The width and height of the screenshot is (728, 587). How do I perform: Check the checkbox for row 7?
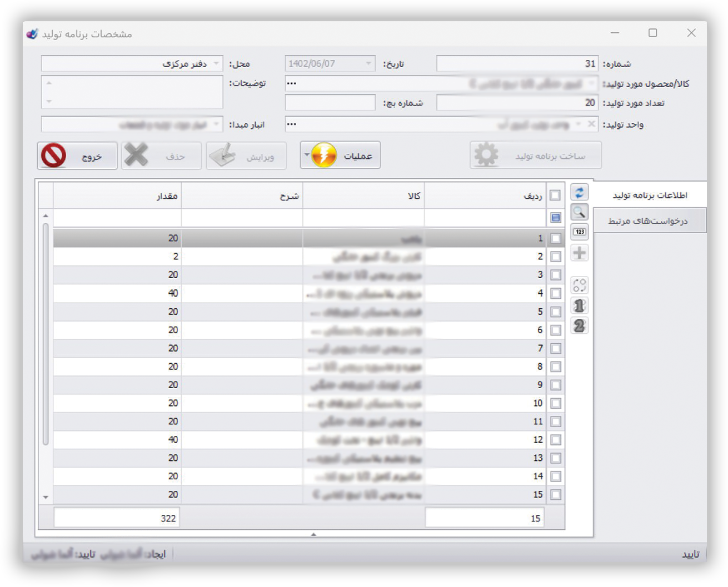click(555, 348)
